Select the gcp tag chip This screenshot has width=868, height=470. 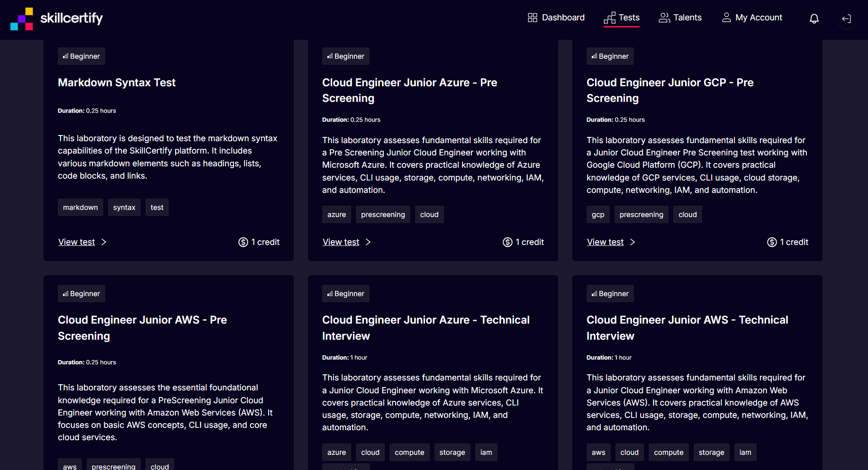coord(598,215)
